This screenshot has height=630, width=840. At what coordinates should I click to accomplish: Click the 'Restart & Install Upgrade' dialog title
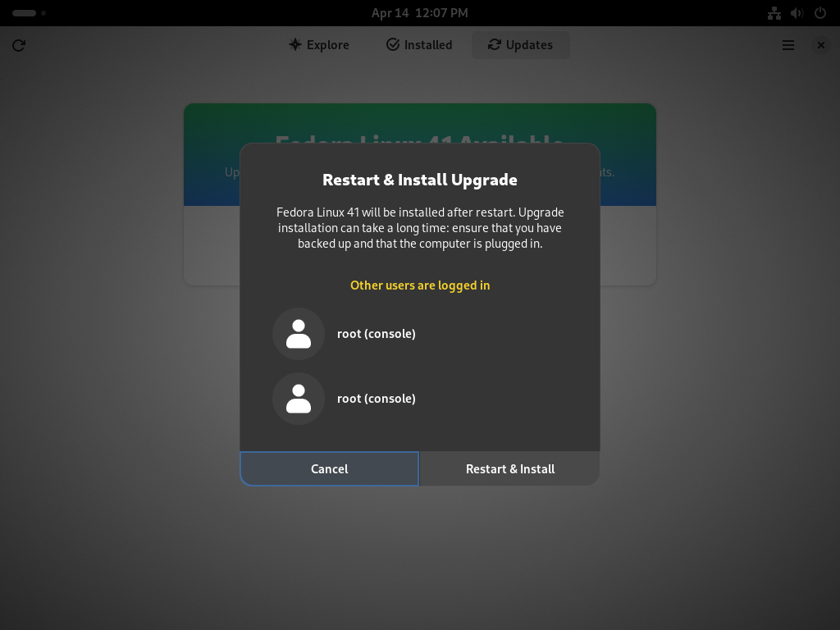click(x=420, y=180)
